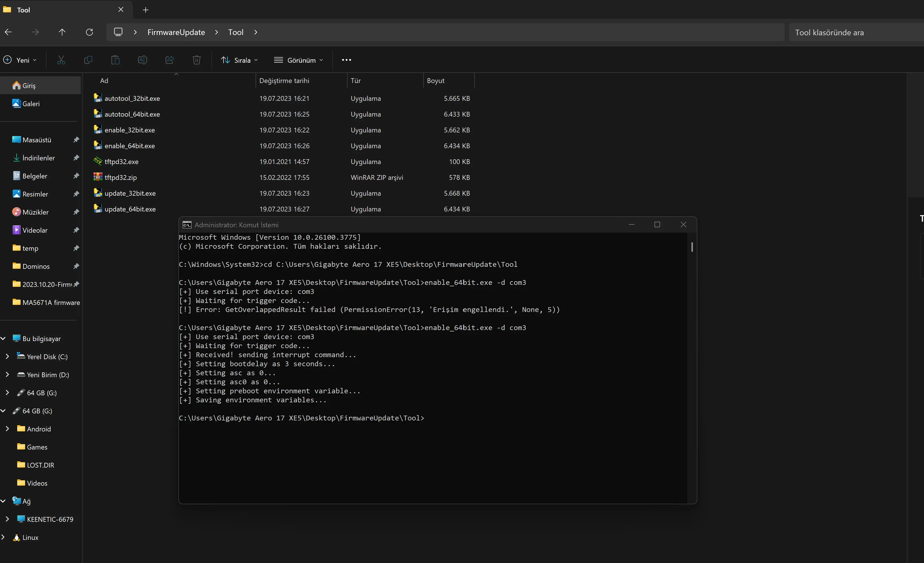Click the Share icon
The height and width of the screenshot is (563, 924).
[x=170, y=60]
